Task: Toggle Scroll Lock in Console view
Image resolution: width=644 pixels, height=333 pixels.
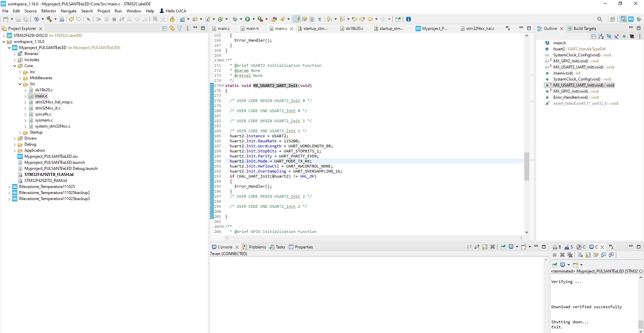Action: (x=485, y=247)
